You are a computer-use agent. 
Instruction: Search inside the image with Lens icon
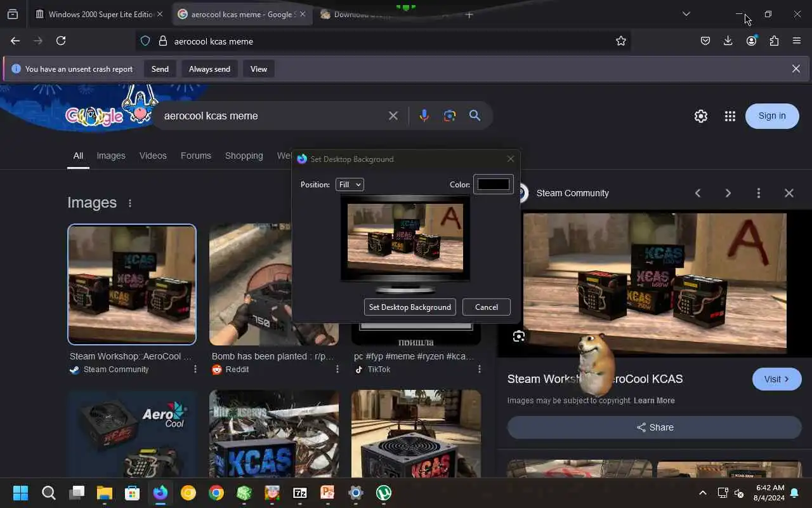click(x=519, y=337)
